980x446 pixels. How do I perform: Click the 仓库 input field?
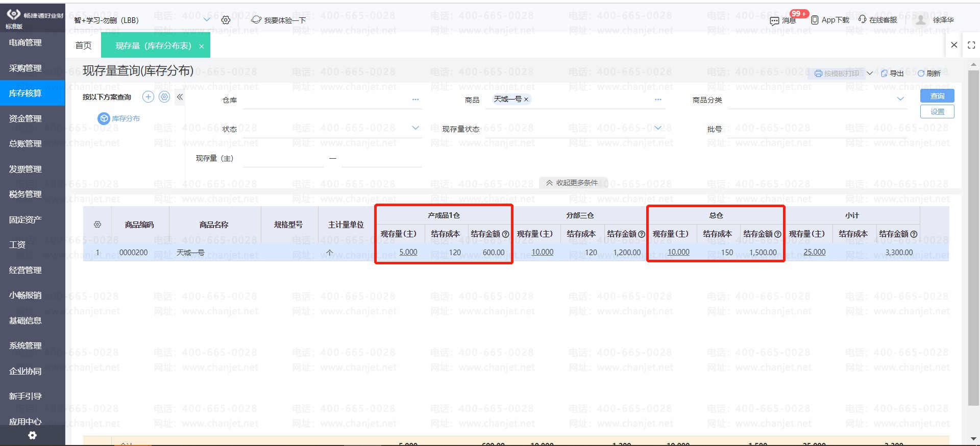pos(327,100)
